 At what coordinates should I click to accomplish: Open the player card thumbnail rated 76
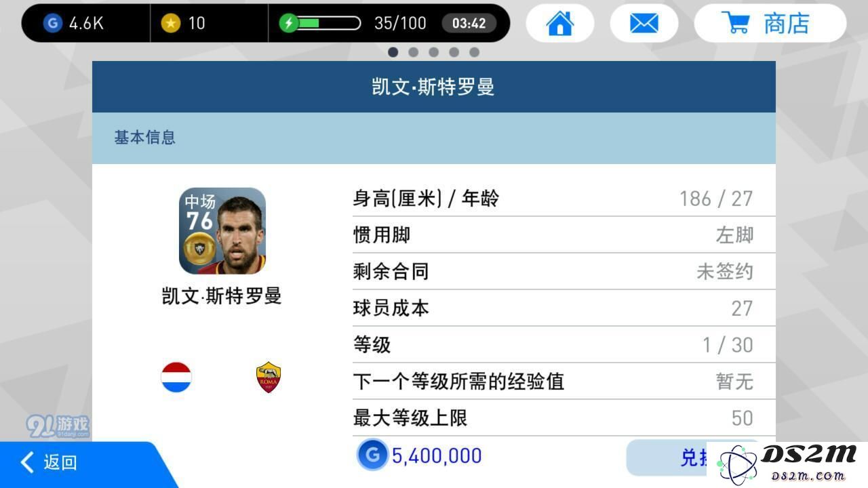[222, 231]
